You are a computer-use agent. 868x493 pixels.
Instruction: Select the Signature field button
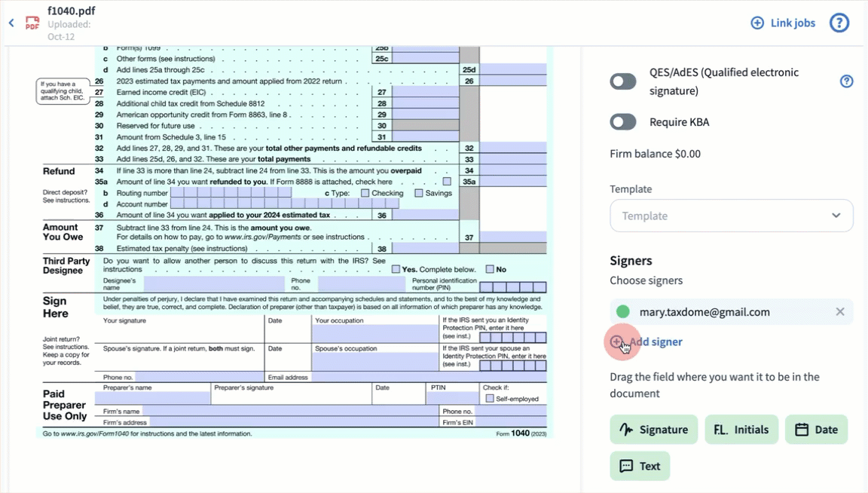coord(653,430)
